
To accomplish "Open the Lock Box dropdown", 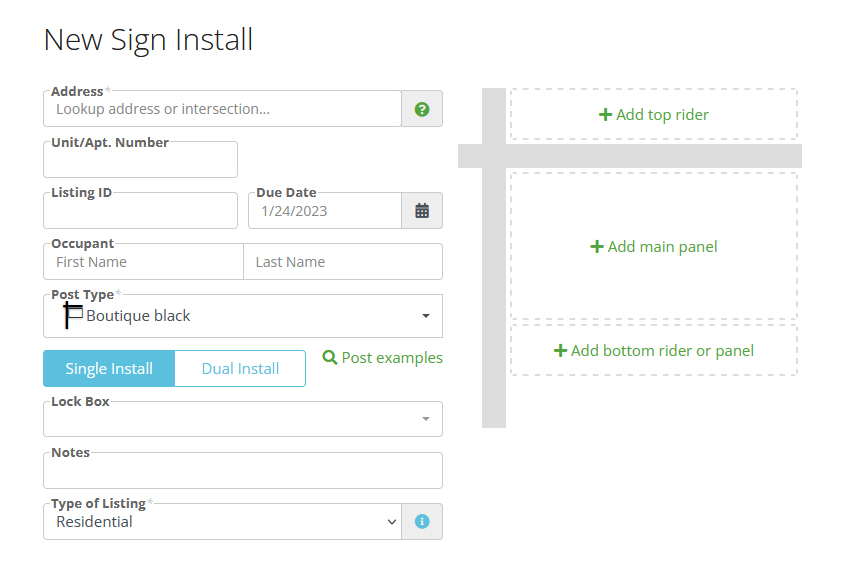I will [243, 419].
